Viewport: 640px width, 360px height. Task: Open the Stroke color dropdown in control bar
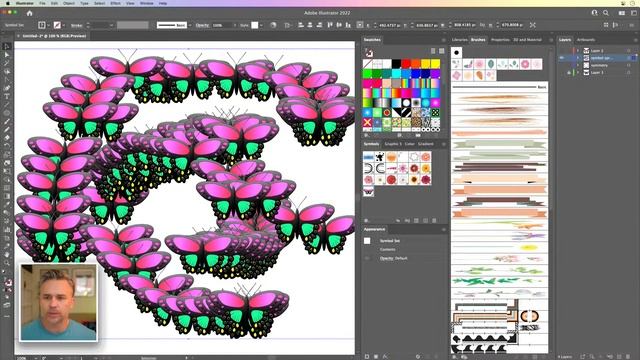click(64, 25)
